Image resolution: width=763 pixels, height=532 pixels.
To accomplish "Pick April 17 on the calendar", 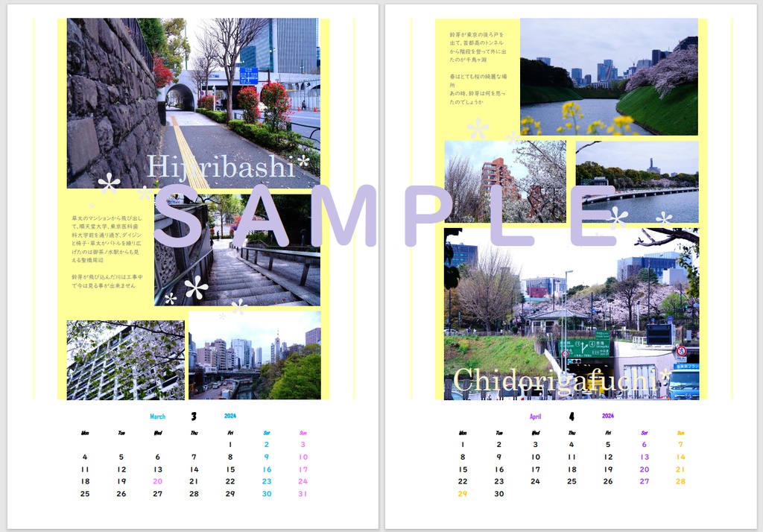I will pyautogui.click(x=535, y=469).
